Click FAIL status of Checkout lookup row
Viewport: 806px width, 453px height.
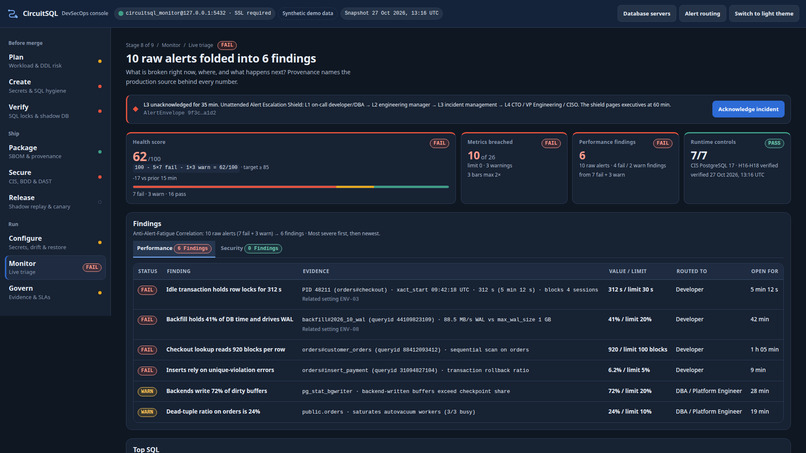147,350
